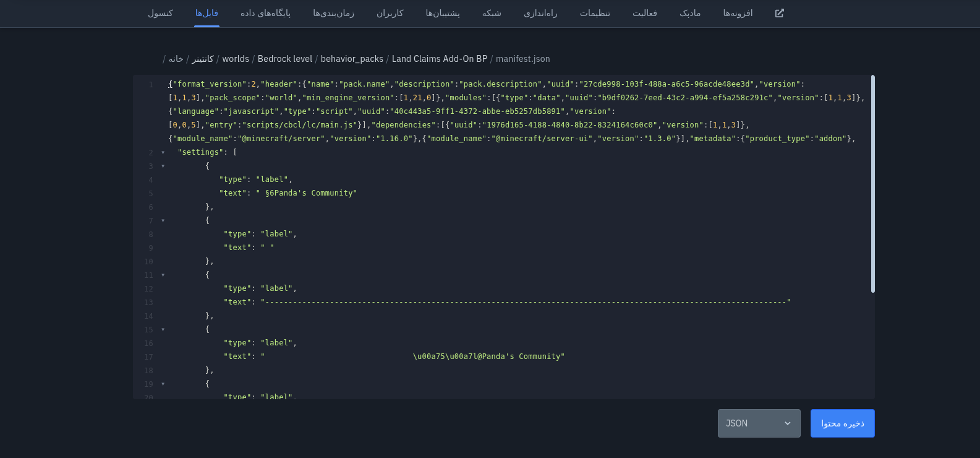Open the مادپک tab

690,13
